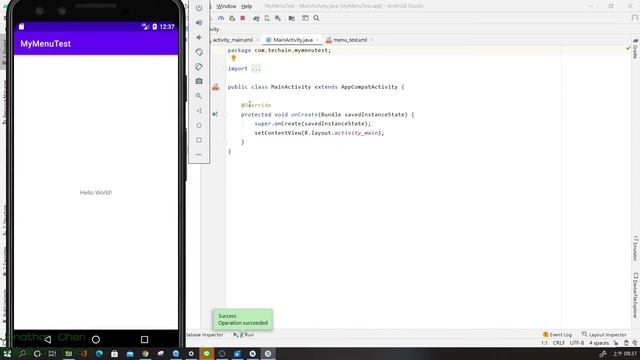Open the Help menu

click(247, 6)
